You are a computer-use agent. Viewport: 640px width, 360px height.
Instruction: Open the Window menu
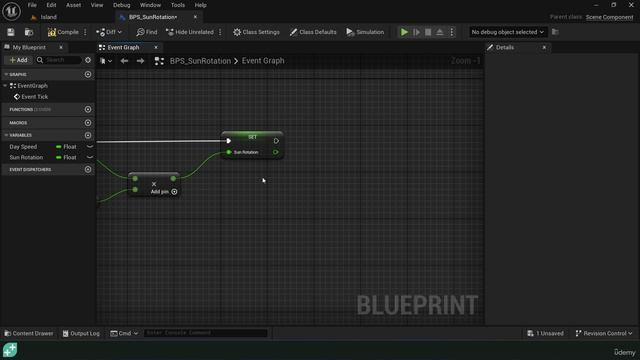point(150,5)
